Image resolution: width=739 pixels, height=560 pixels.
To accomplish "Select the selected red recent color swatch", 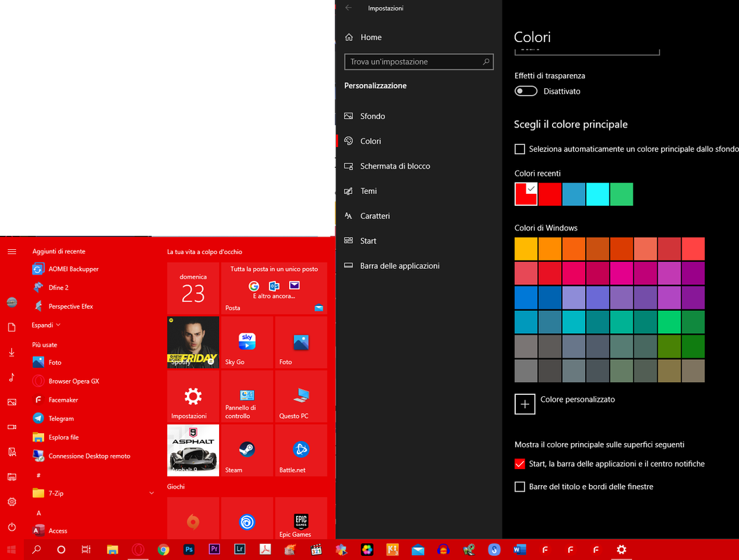I will 526,194.
